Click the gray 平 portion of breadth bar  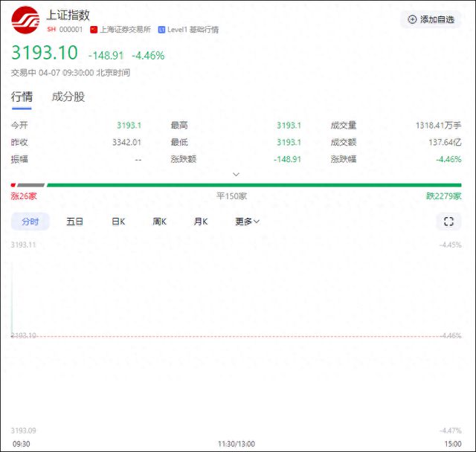pyautogui.click(x=30, y=185)
